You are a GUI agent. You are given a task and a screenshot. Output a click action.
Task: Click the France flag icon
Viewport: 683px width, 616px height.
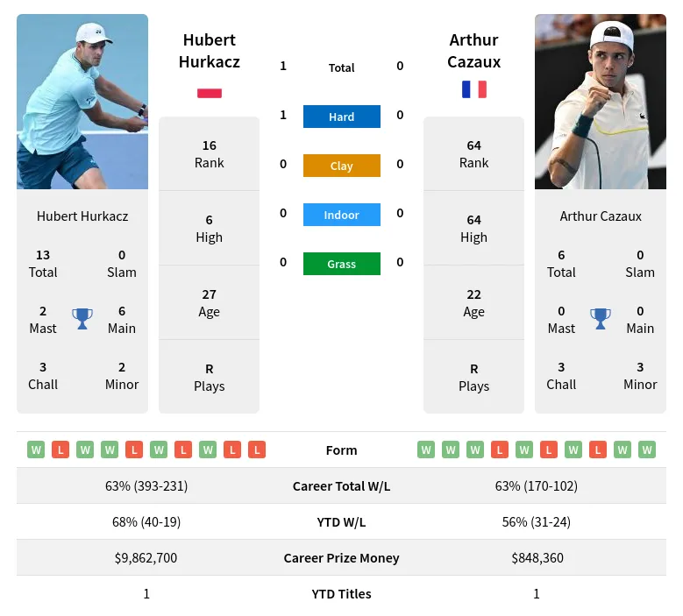pyautogui.click(x=474, y=89)
